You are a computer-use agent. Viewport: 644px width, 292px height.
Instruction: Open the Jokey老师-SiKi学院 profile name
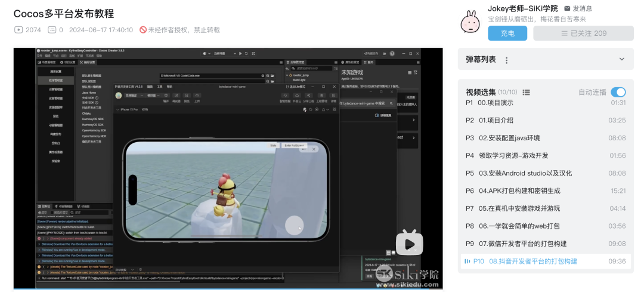coord(523,8)
